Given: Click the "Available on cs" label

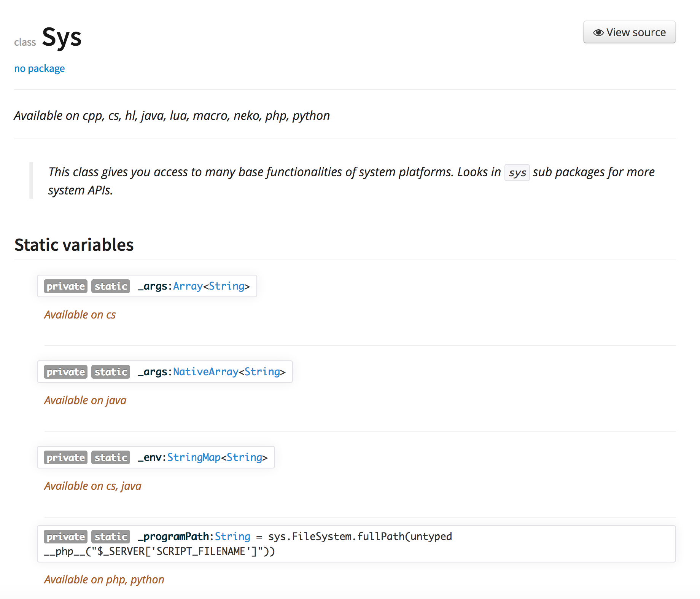Looking at the screenshot, I should pyautogui.click(x=80, y=314).
